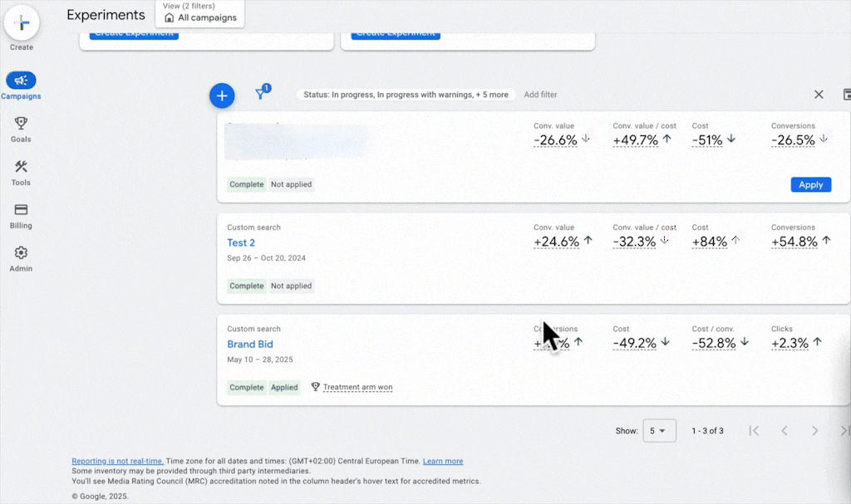
Task: Go to next page arrow
Action: pos(814,431)
